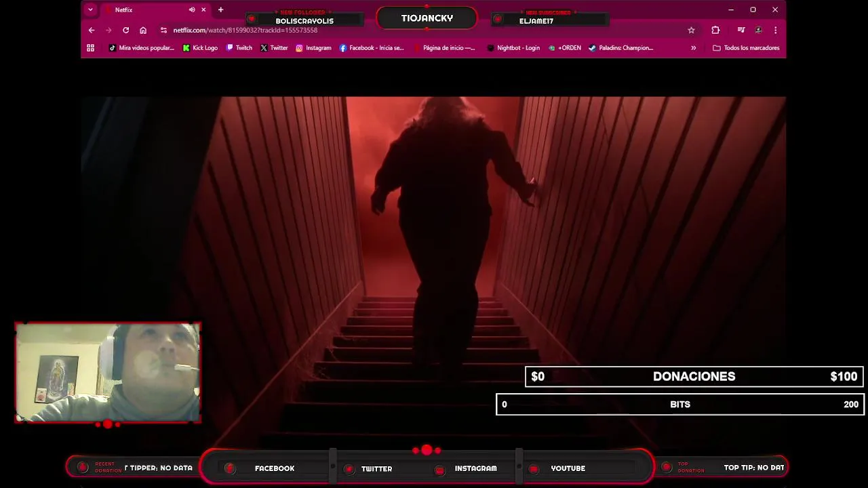Click the FACEBOOK overlay label

click(x=275, y=468)
